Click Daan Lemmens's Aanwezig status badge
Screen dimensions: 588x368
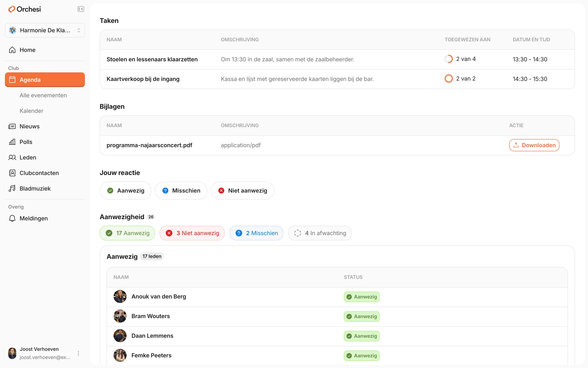362,336
